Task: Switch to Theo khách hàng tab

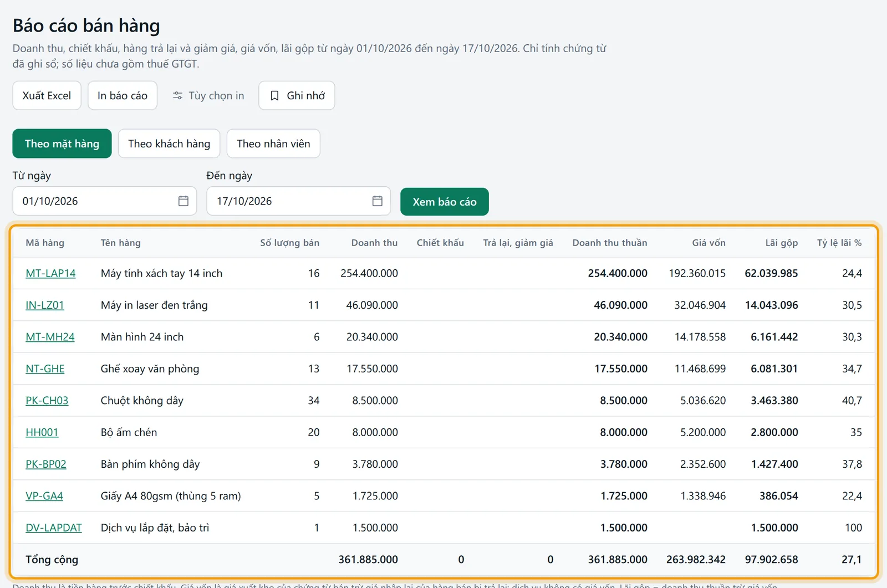Action: (169, 144)
